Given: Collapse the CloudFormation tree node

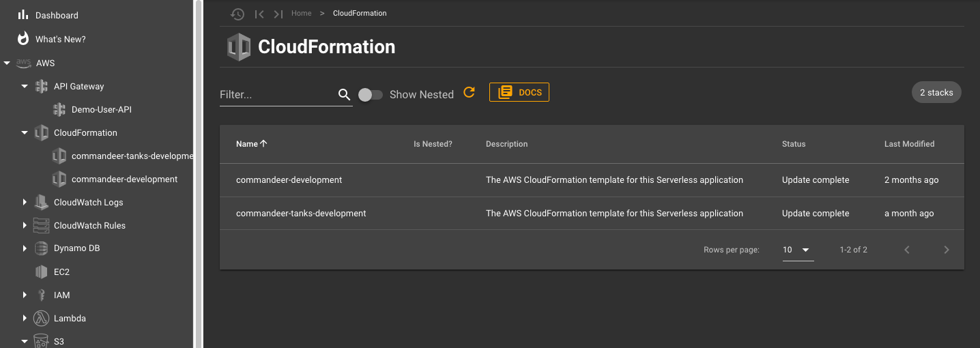Looking at the screenshot, I should point(25,132).
